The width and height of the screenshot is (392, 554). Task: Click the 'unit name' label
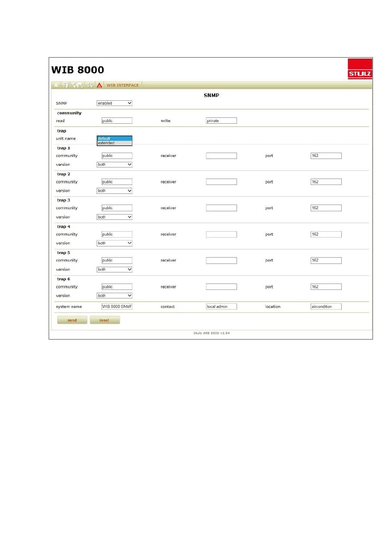[x=66, y=138]
